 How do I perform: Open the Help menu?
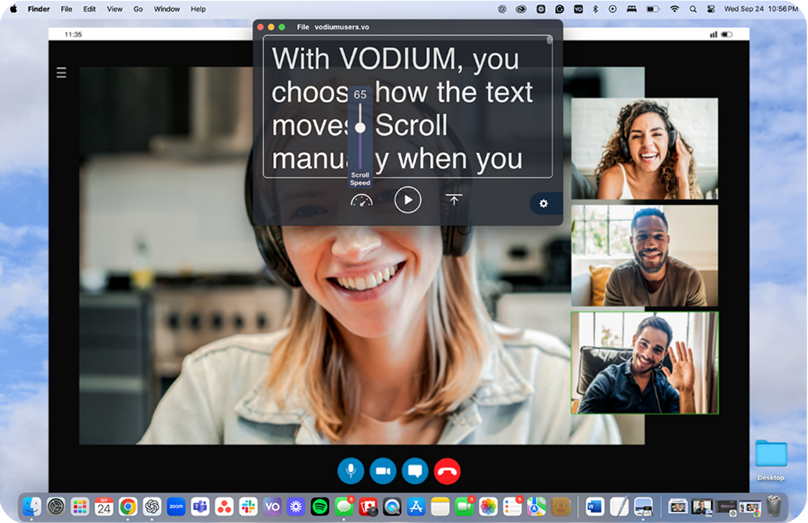198,9
